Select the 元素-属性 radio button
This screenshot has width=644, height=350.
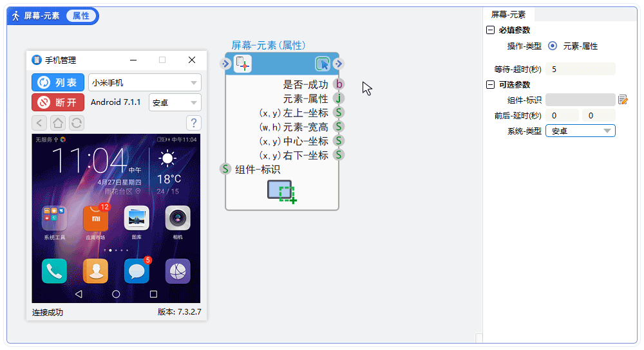(553, 46)
